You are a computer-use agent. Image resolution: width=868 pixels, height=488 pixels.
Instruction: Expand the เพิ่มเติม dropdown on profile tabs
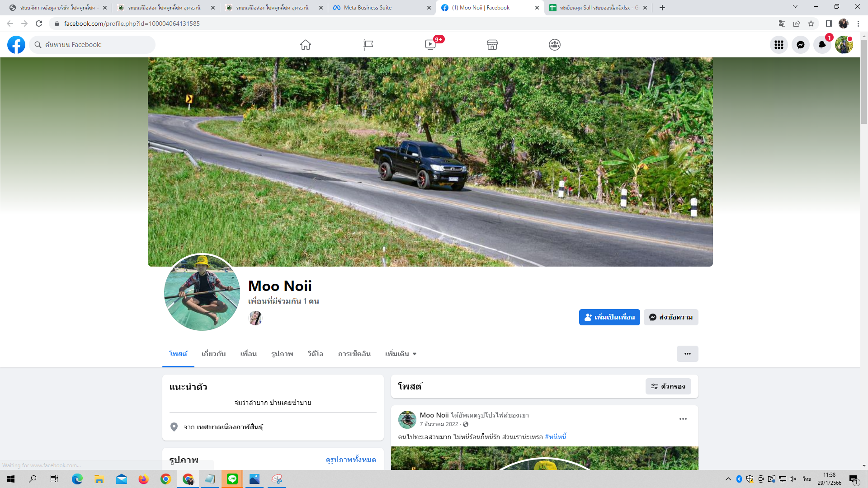pyautogui.click(x=401, y=354)
